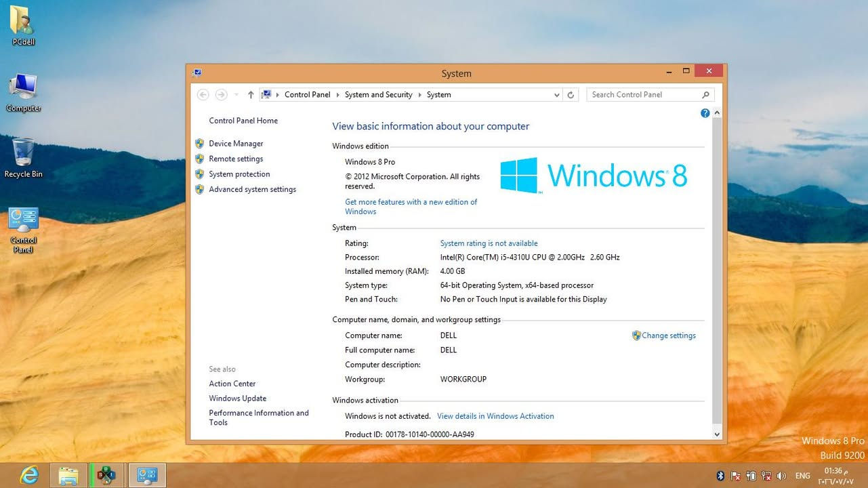Open Action Center flag tray icon

point(736,476)
